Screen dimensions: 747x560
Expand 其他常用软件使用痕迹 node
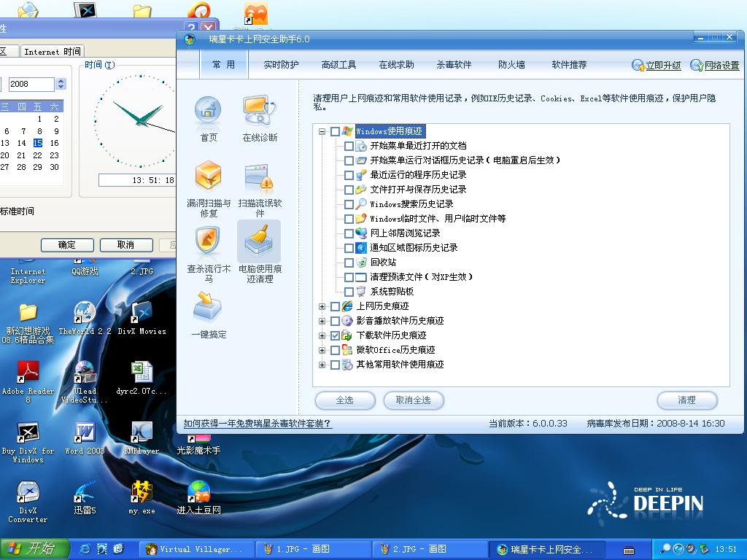tap(322, 365)
